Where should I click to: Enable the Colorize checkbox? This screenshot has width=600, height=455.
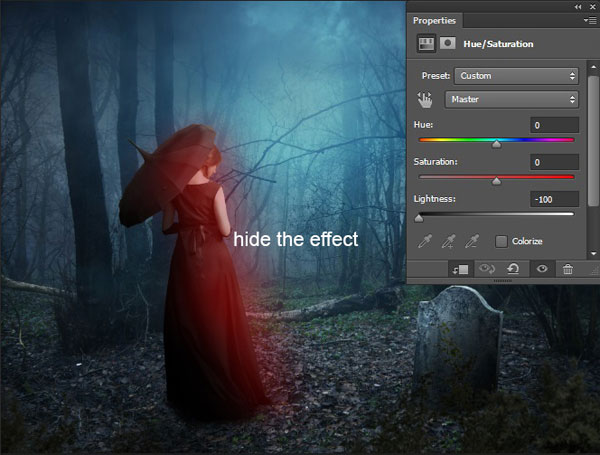501,241
